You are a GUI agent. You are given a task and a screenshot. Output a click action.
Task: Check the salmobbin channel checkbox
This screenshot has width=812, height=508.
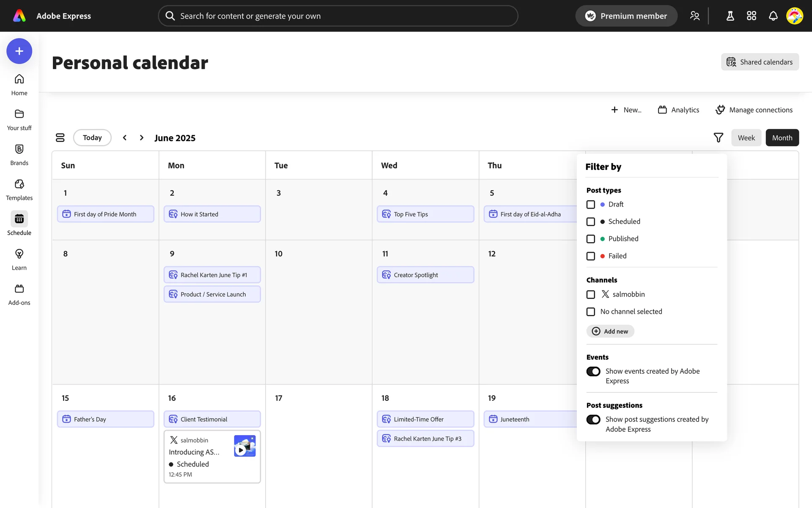tap(591, 294)
